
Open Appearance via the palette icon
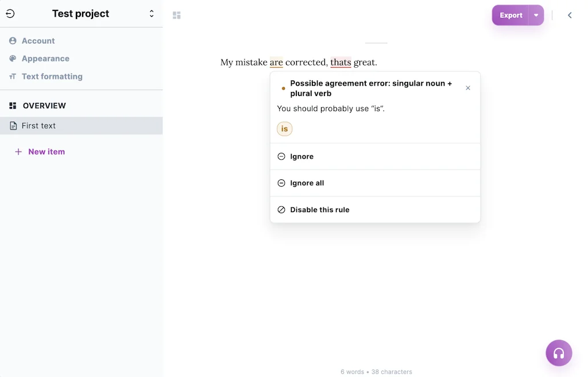(13, 58)
